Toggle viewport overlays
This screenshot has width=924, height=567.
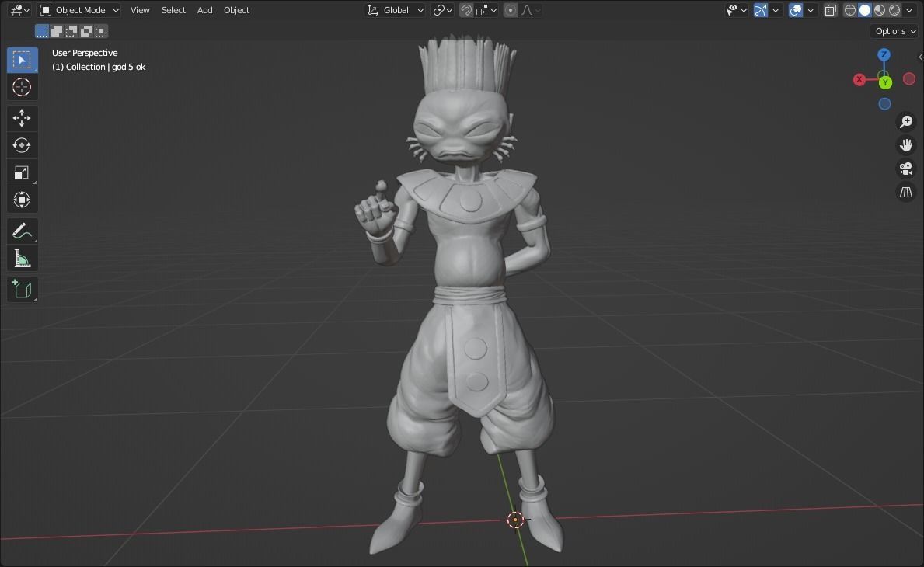coord(796,10)
